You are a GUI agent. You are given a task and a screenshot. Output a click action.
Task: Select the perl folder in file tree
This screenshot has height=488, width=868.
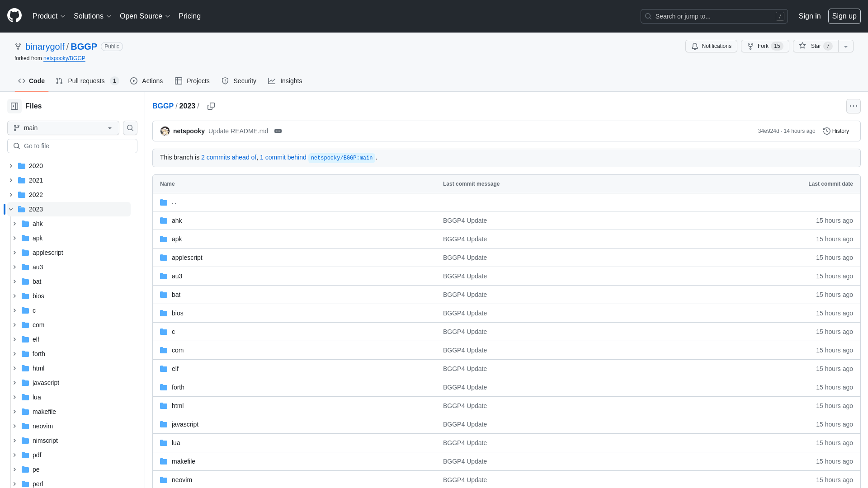pos(38,484)
